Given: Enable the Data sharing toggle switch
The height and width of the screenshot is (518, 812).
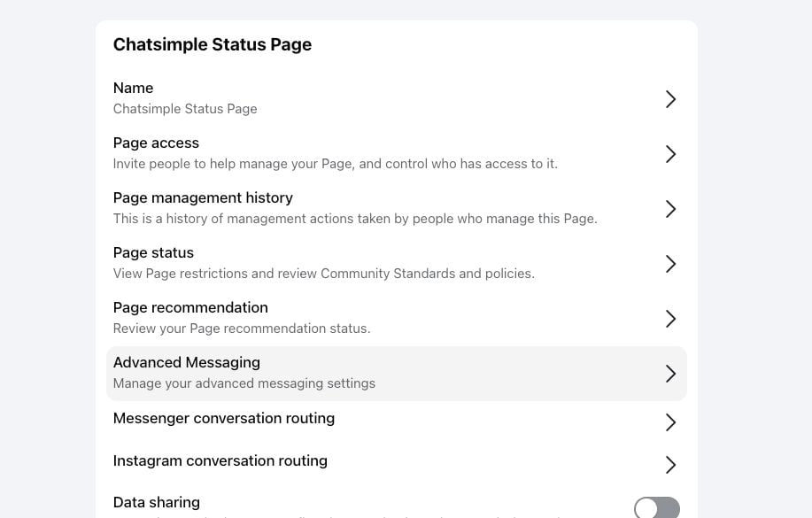Looking at the screenshot, I should click(657, 507).
